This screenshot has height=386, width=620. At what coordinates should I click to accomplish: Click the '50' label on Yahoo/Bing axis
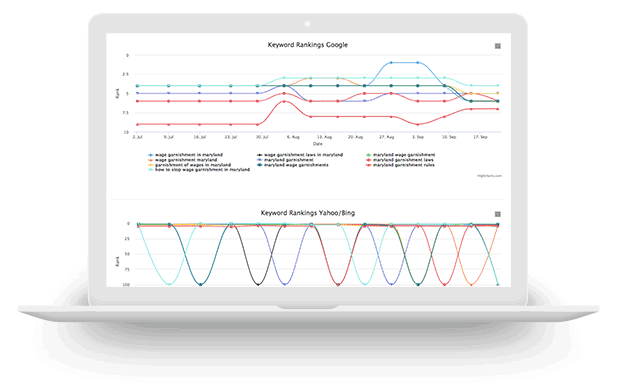click(x=127, y=254)
